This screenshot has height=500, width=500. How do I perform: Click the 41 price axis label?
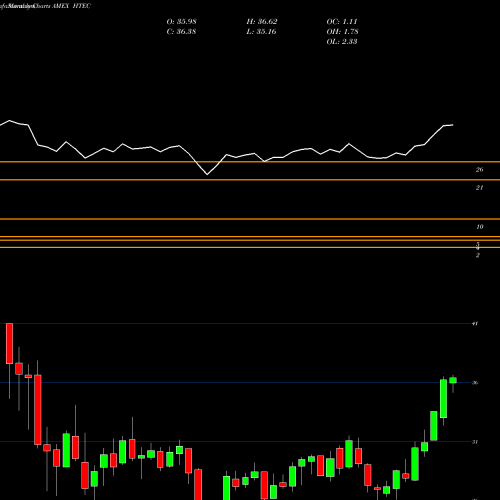click(475, 324)
